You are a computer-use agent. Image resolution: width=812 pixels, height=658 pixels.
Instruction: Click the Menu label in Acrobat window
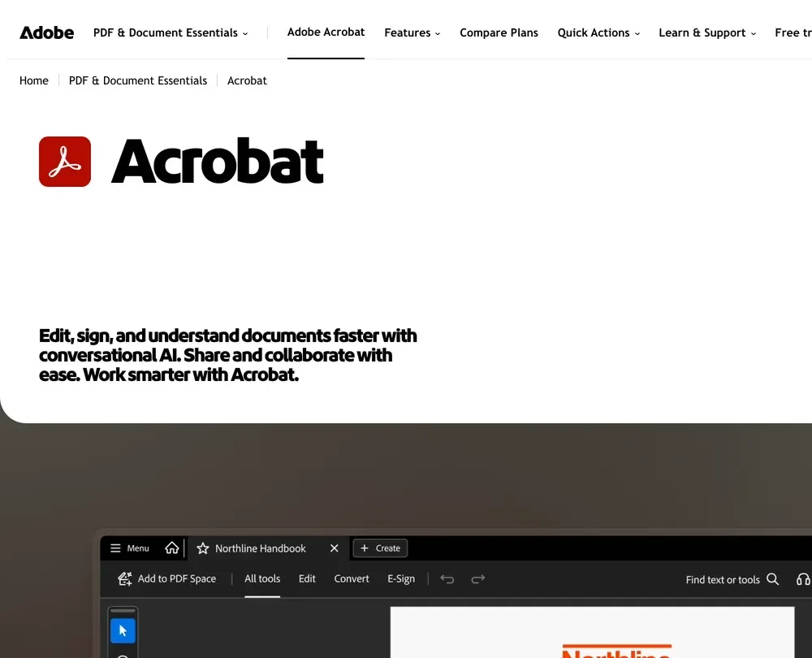click(138, 548)
